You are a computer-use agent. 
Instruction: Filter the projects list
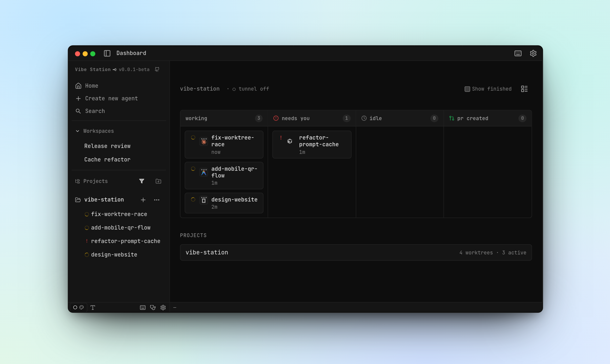(x=142, y=181)
